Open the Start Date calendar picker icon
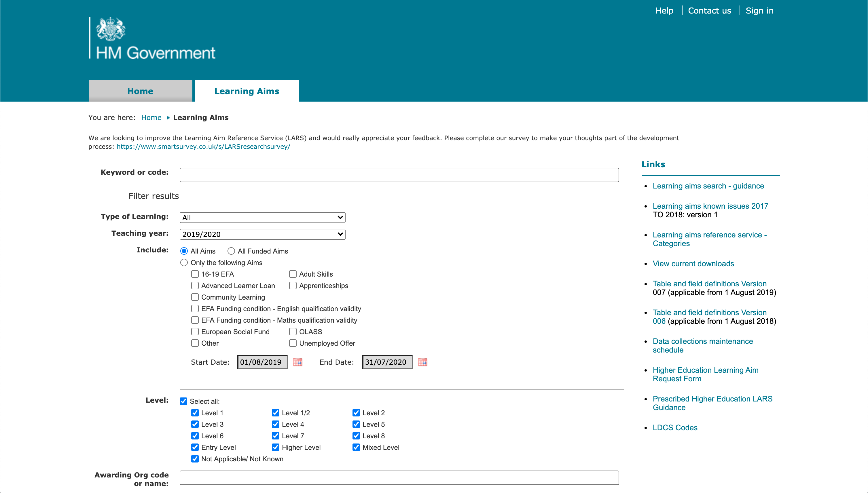This screenshot has height=493, width=868. [297, 362]
